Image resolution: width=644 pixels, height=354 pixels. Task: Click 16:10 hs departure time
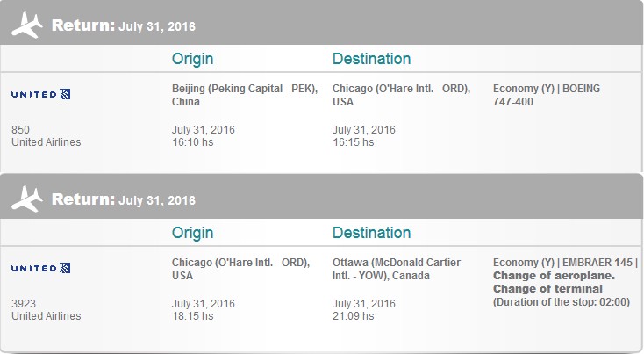193,142
